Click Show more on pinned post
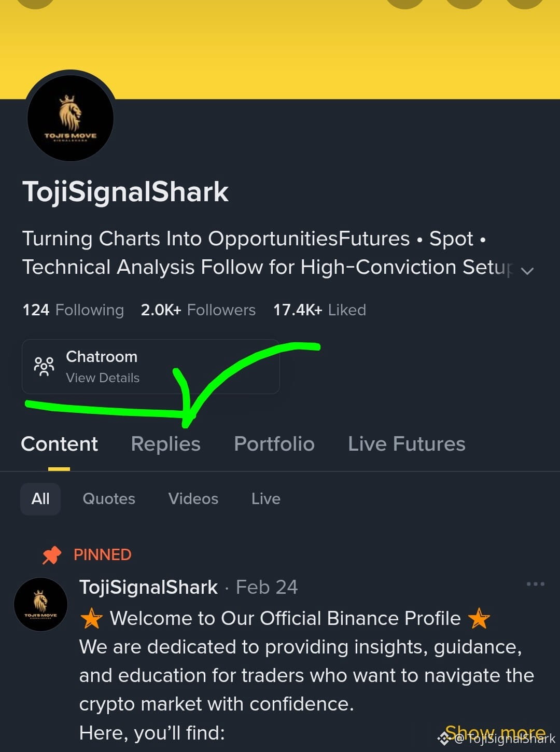560x752 pixels. click(495, 733)
